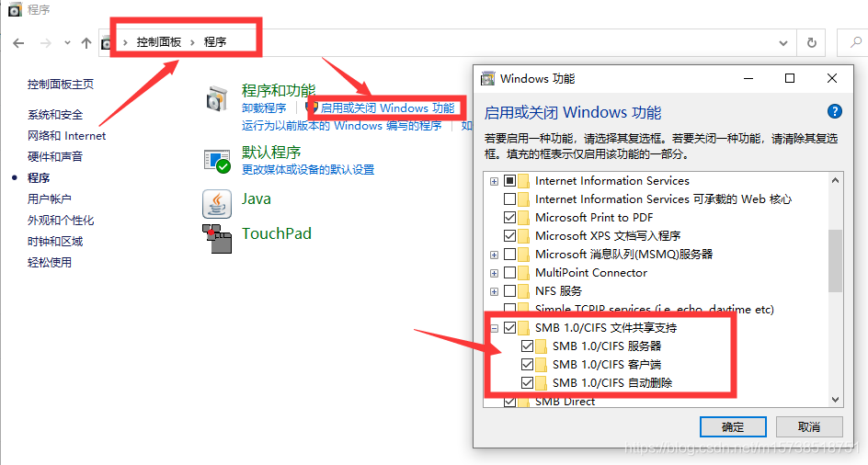
Task: Select 程序 in the left sidebar
Action: (39, 177)
